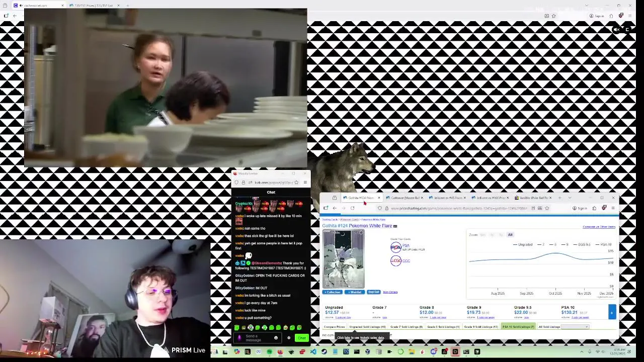Open the PSA 10 Sold Listings tab
Screen dimensions: 644x362
[518, 327]
